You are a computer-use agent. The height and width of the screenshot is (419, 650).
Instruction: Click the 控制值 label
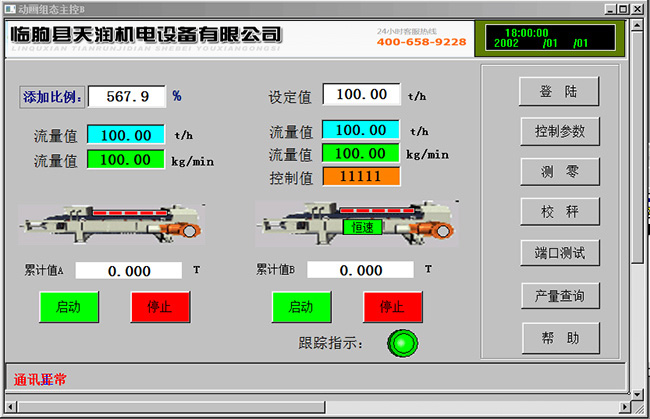tap(291, 178)
